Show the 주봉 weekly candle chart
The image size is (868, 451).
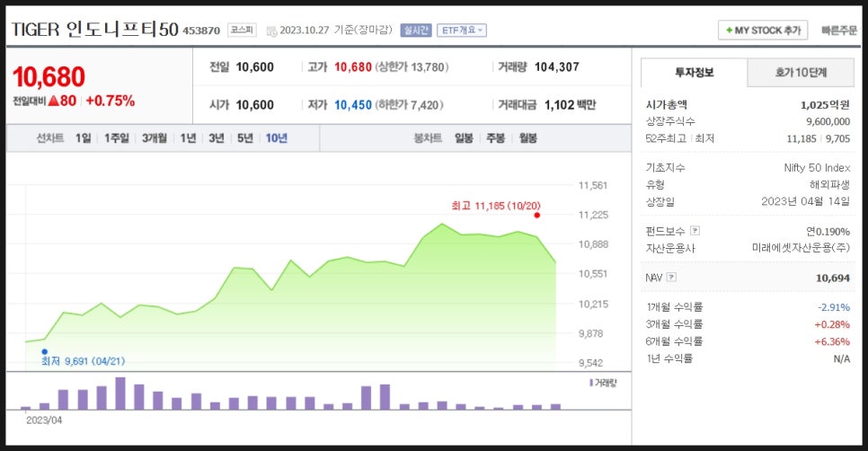click(495, 137)
